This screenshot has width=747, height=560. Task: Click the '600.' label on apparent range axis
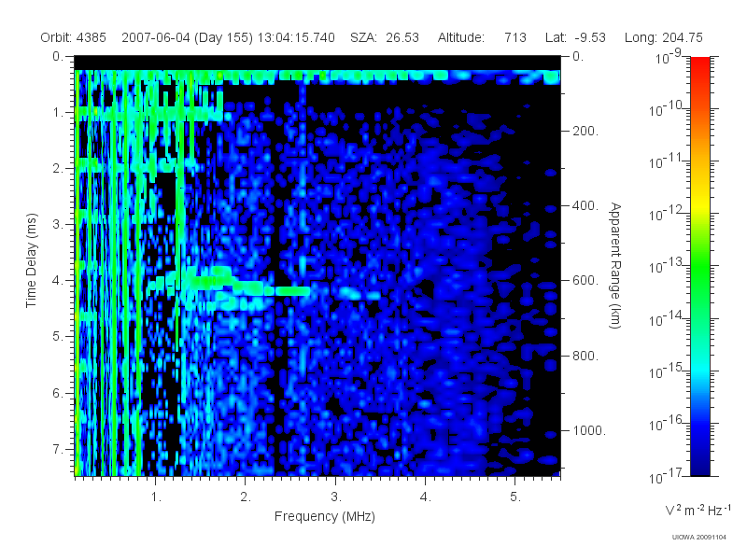click(x=585, y=281)
